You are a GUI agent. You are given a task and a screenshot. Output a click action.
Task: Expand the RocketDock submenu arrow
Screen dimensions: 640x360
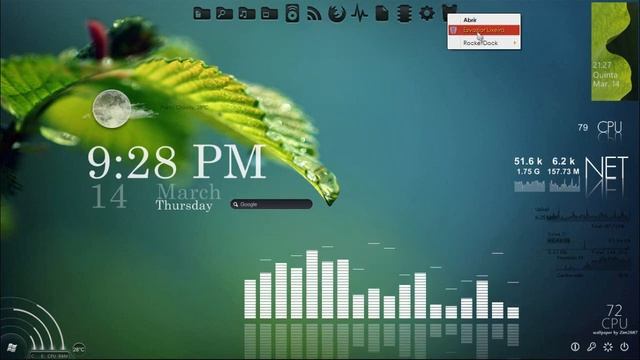click(x=515, y=42)
